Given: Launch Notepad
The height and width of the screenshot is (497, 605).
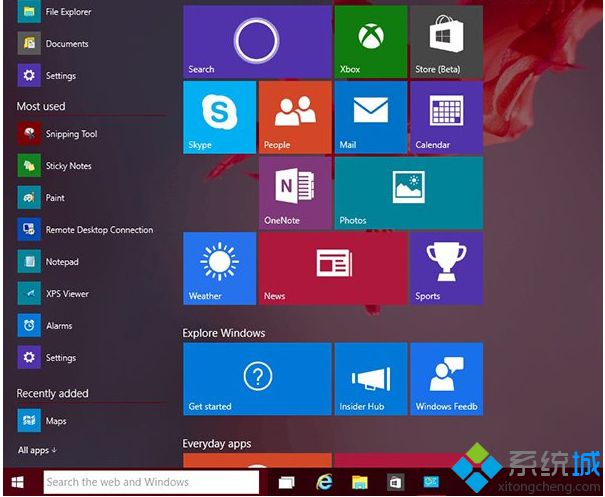Looking at the screenshot, I should (x=48, y=262).
